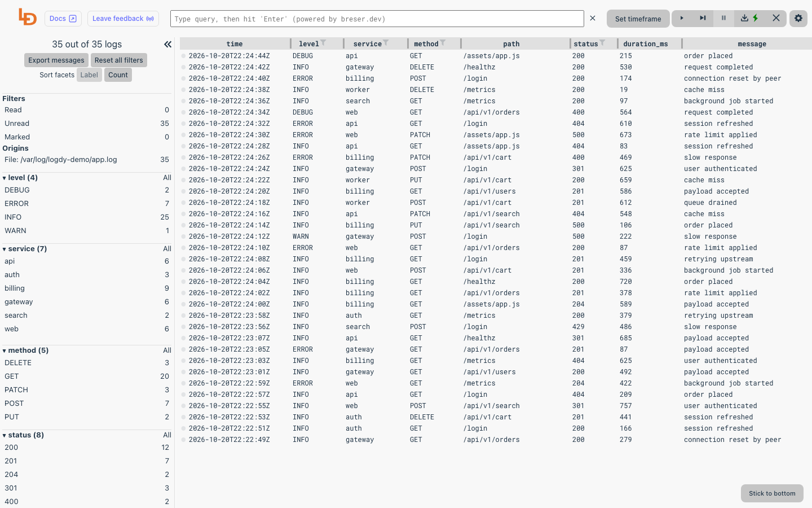Click read dot for 22:24:12Z WARN row
Image resolution: width=812 pixels, height=508 pixels.
pos(183,237)
